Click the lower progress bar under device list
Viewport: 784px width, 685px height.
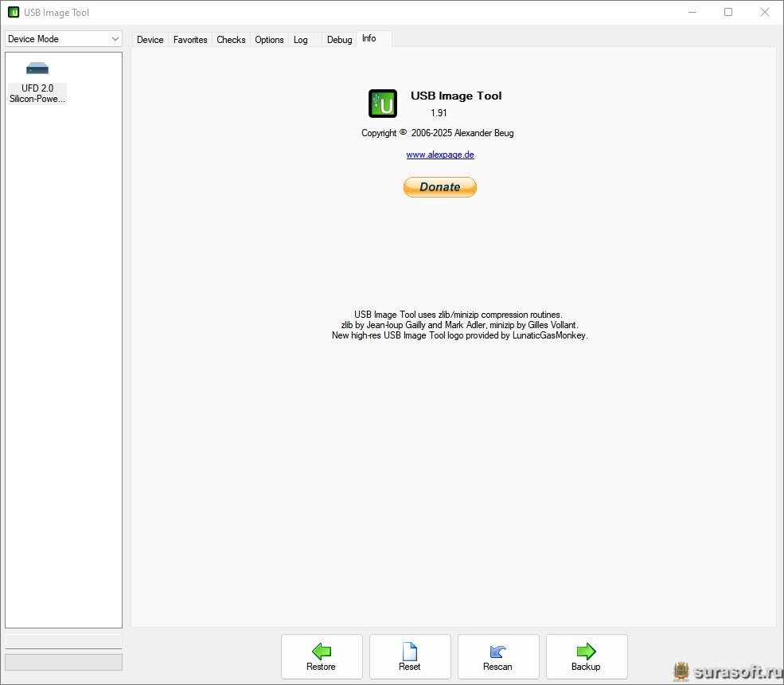point(64,662)
